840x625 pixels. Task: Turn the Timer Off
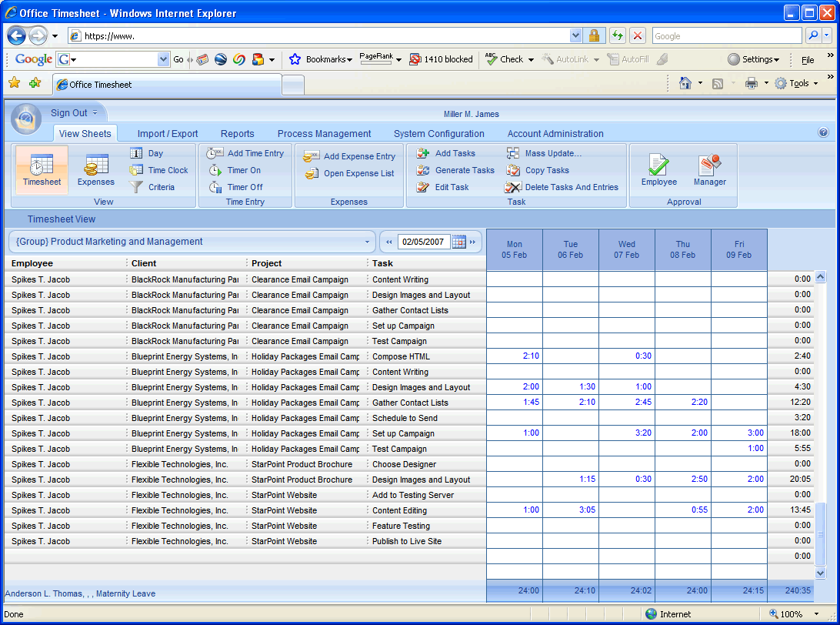coord(245,187)
